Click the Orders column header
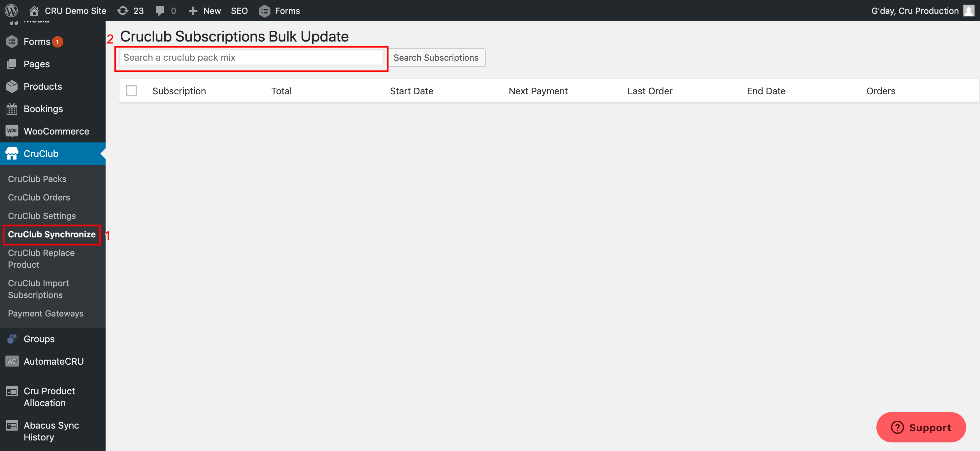 pos(881,91)
